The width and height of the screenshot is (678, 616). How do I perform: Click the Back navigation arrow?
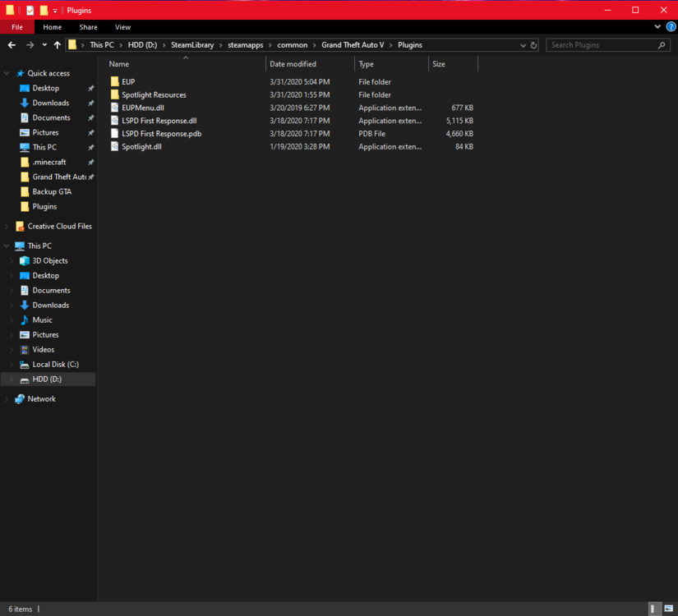12,45
